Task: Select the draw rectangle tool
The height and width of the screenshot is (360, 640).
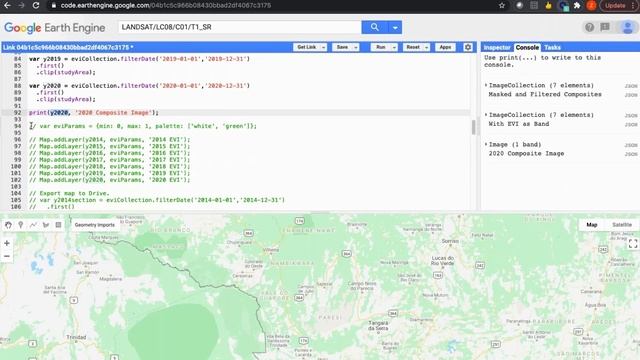Action: tap(58, 225)
